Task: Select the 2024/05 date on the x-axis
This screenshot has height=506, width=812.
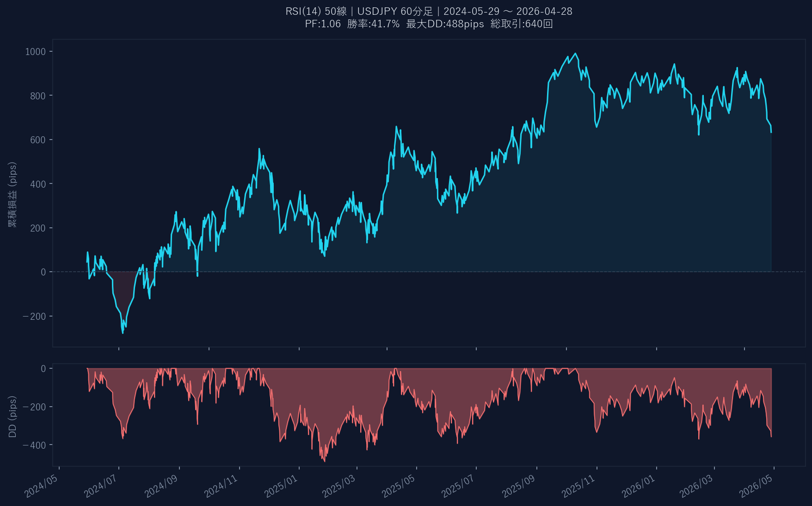Action: tap(42, 486)
